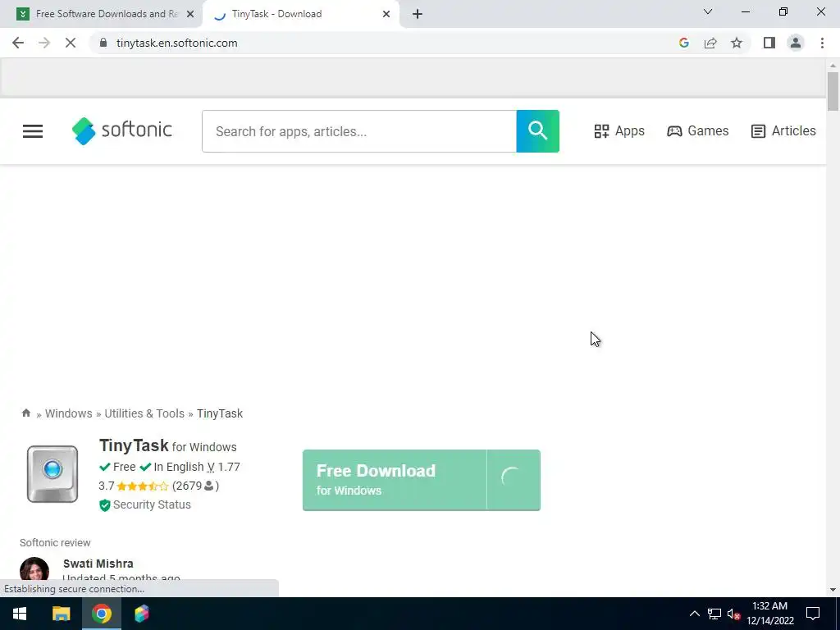Click Swati Mishra author avatar
Viewport: 840px width, 630px height.
tap(34, 571)
